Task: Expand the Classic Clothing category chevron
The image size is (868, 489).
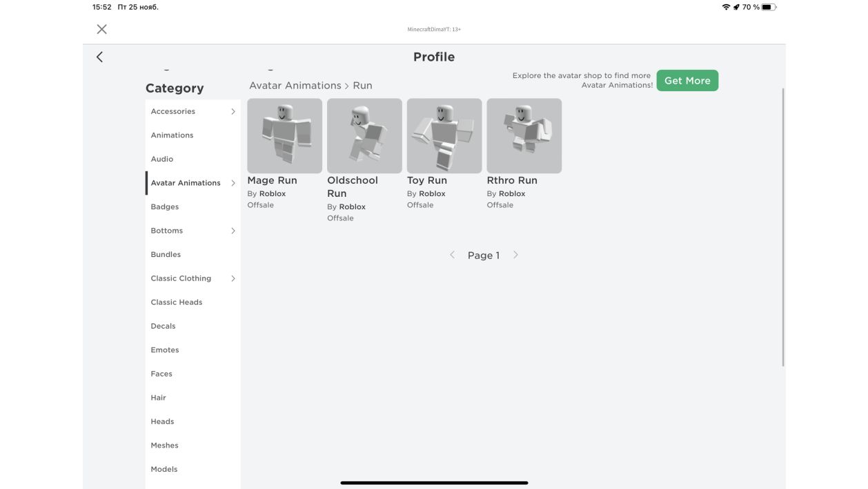Action: point(233,278)
